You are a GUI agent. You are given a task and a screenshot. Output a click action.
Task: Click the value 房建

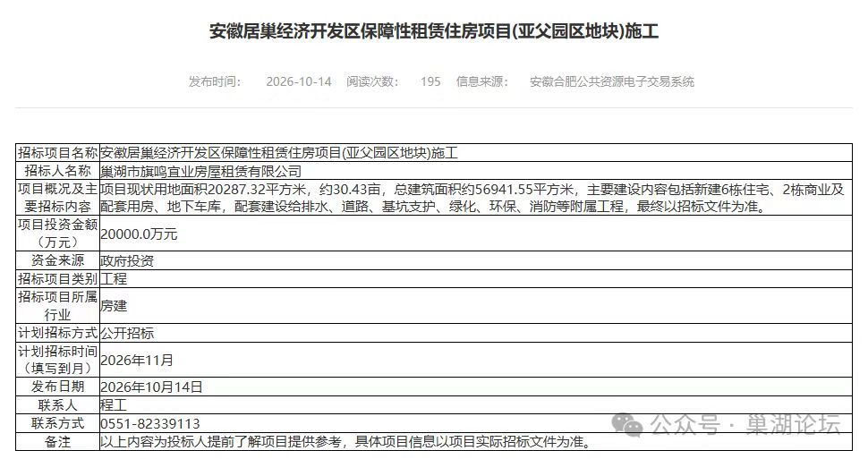coord(114,306)
